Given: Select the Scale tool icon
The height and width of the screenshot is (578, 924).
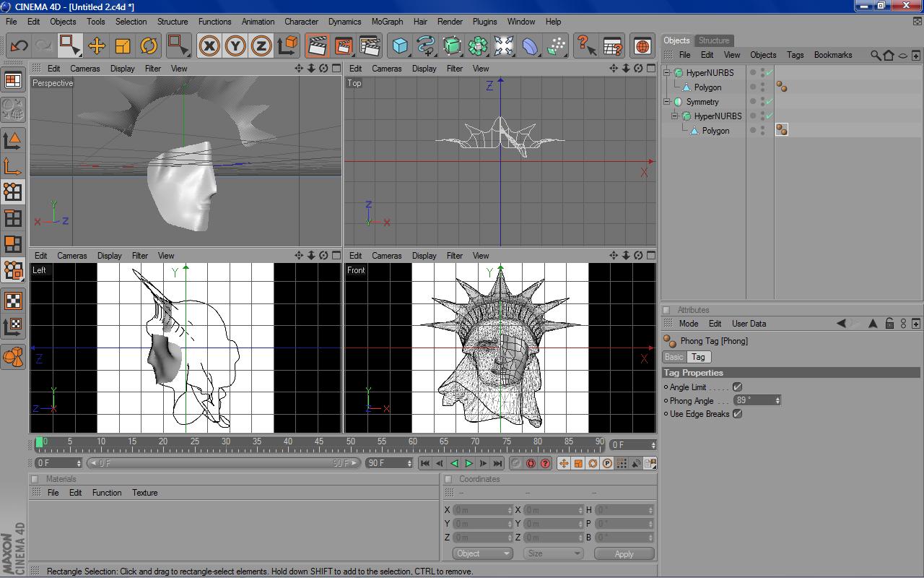Looking at the screenshot, I should pos(123,46).
